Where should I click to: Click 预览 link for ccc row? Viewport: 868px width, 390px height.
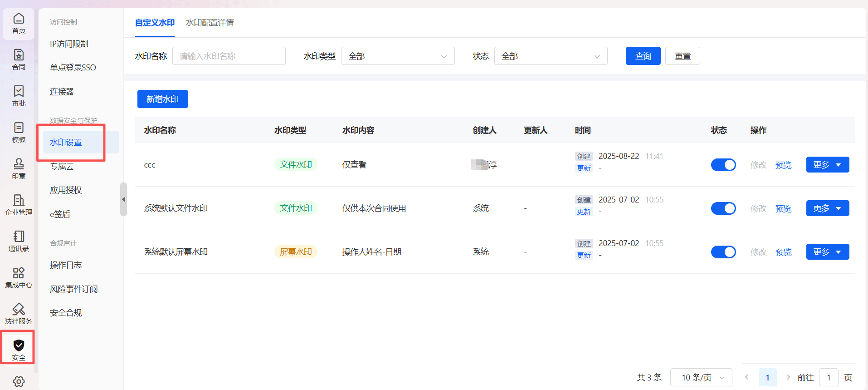tap(783, 165)
